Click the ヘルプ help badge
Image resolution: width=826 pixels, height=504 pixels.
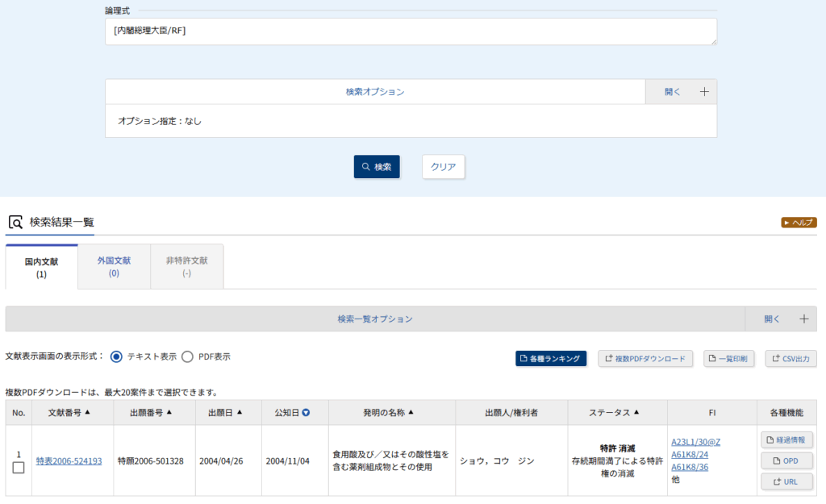[x=799, y=223]
